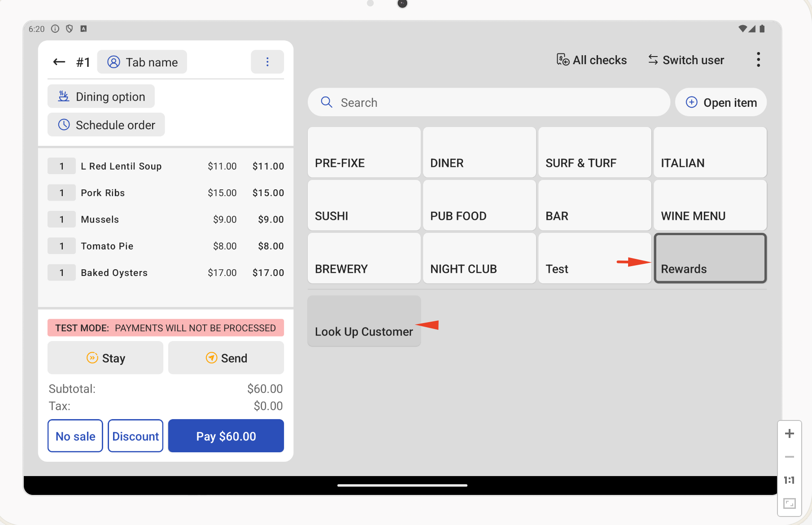
Task: Click the Discount button
Action: (x=135, y=436)
